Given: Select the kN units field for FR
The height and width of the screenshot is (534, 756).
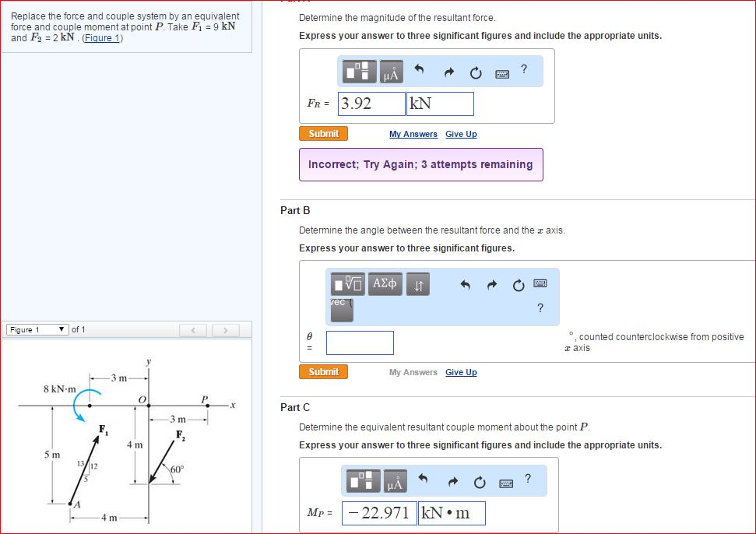Looking at the screenshot, I should [x=440, y=103].
